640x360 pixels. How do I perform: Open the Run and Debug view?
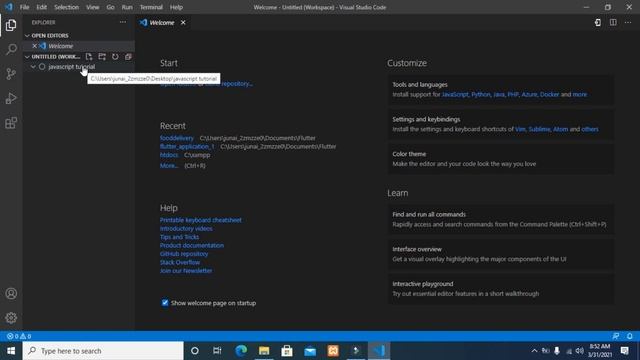point(11,98)
